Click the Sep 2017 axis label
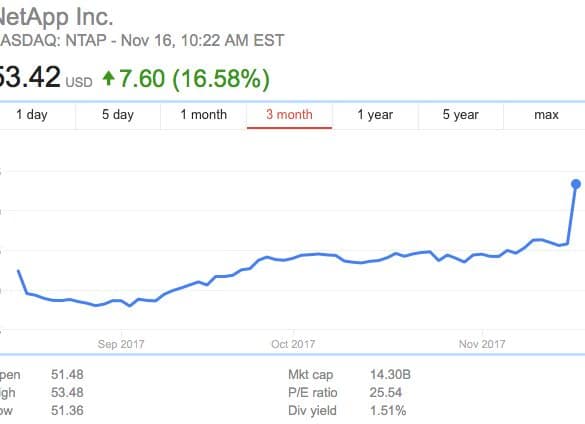The width and height of the screenshot is (585, 424). pyautogui.click(x=121, y=344)
